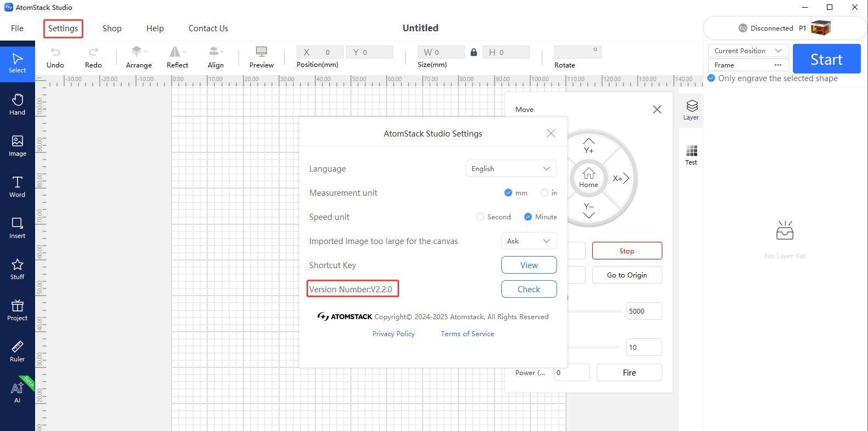
Task: Open the File menu
Action: point(18,29)
